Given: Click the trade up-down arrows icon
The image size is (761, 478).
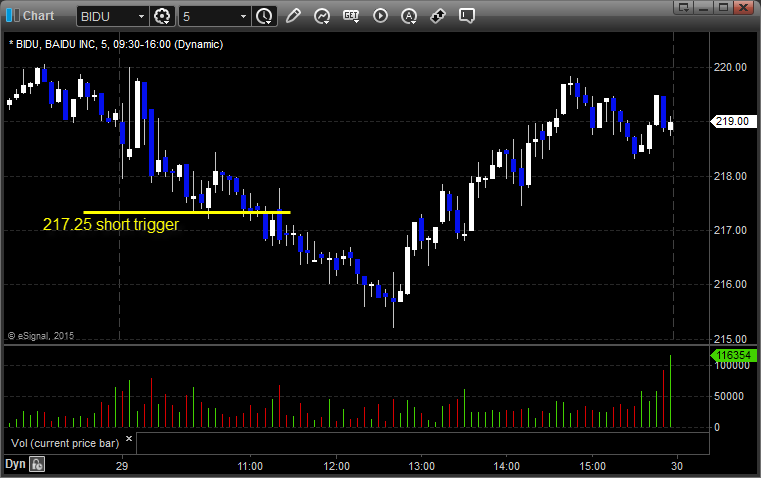Looking at the screenshot, I should pyautogui.click(x=438, y=16).
